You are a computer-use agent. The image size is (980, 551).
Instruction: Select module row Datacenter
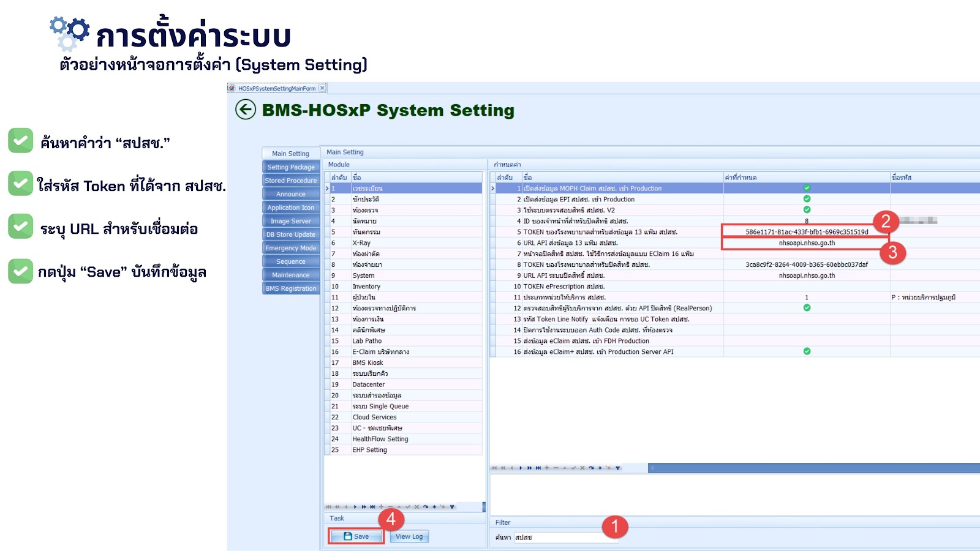pyautogui.click(x=404, y=384)
